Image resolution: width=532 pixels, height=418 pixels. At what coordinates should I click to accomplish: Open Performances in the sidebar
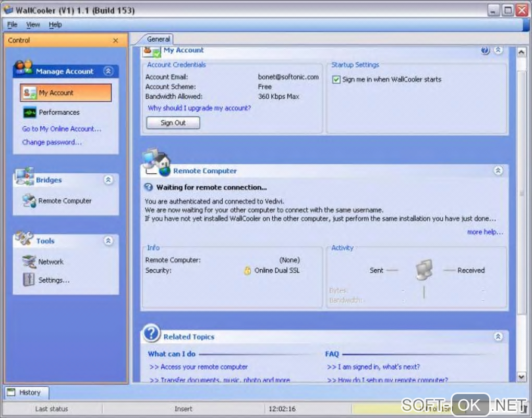click(x=59, y=112)
